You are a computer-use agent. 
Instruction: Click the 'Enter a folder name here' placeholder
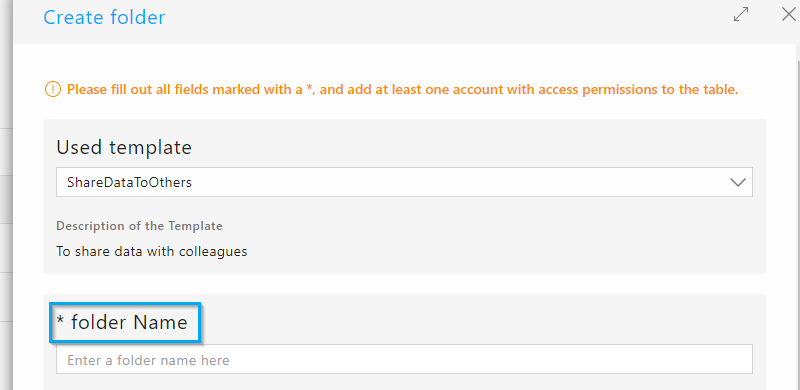[148, 360]
